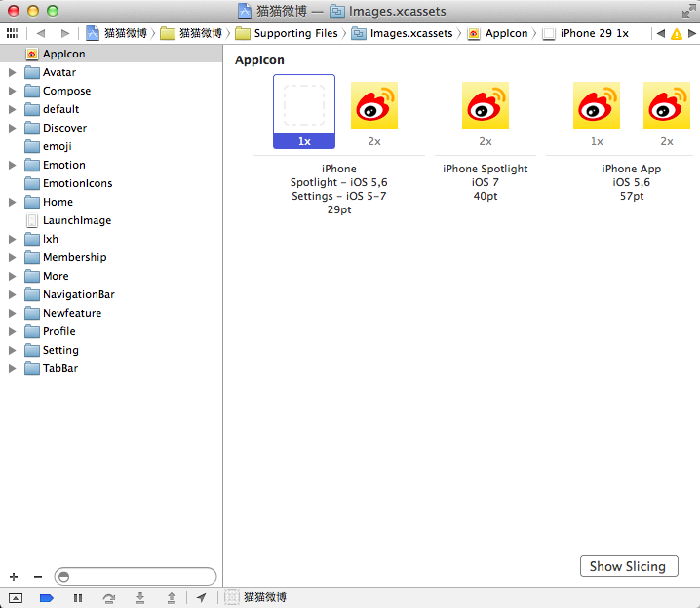Jump to next issue arrow
Screen dimensions: 700x608
[x=692, y=33]
